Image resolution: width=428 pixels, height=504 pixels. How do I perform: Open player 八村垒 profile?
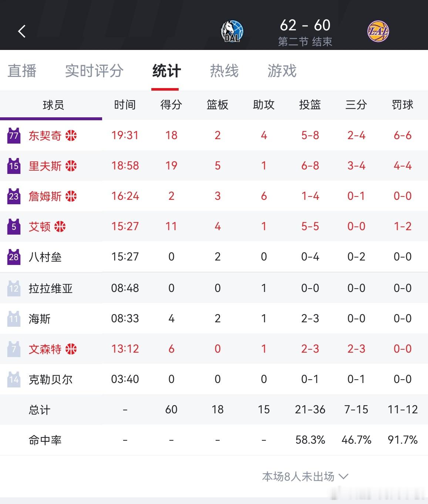click(x=45, y=257)
